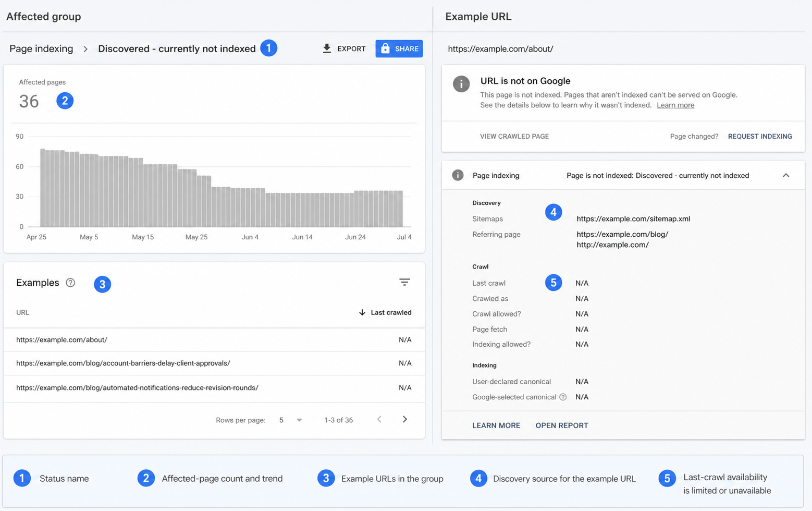Click the lock icon on Share button
The image size is (812, 511).
385,48
